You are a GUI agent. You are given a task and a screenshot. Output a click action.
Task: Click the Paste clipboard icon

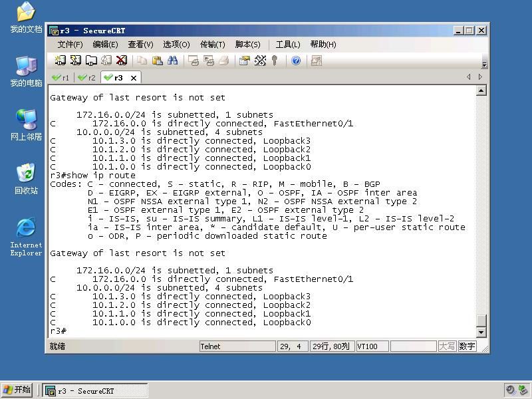point(157,61)
